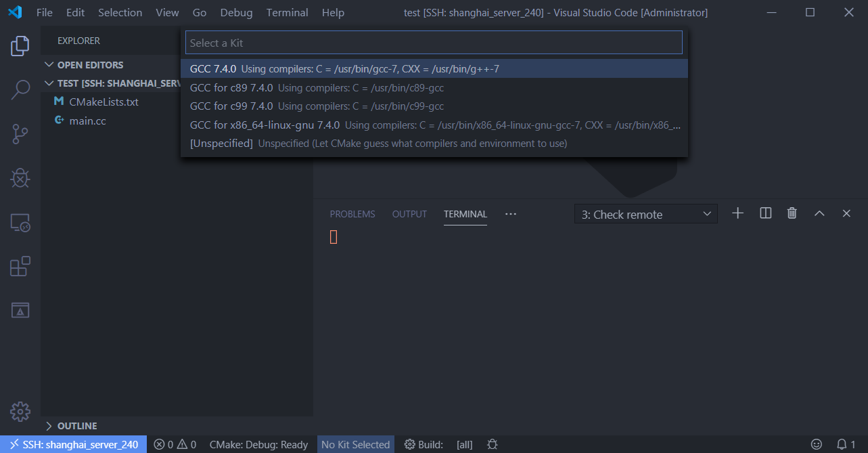Open feedback smiley in status bar

817,445
